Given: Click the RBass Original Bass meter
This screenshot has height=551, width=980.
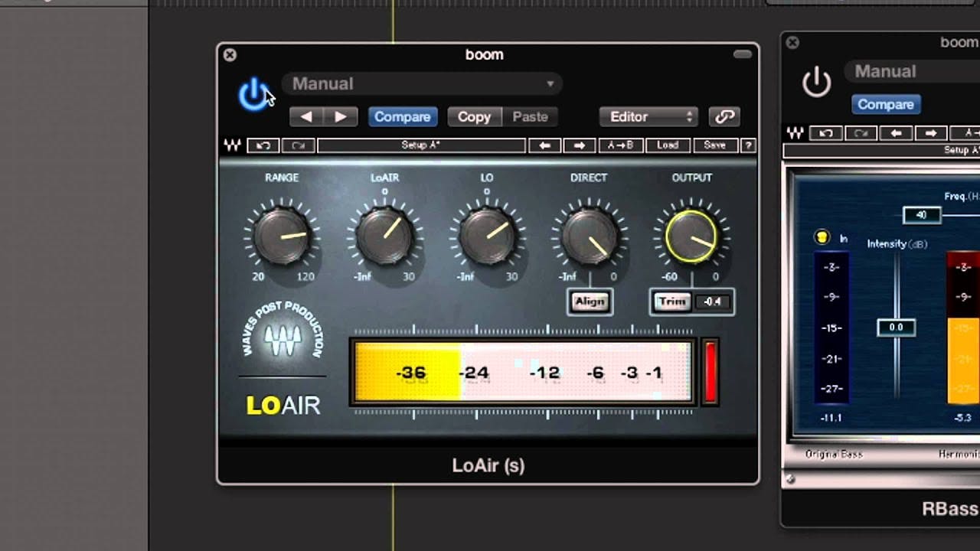Looking at the screenshot, I should click(832, 328).
